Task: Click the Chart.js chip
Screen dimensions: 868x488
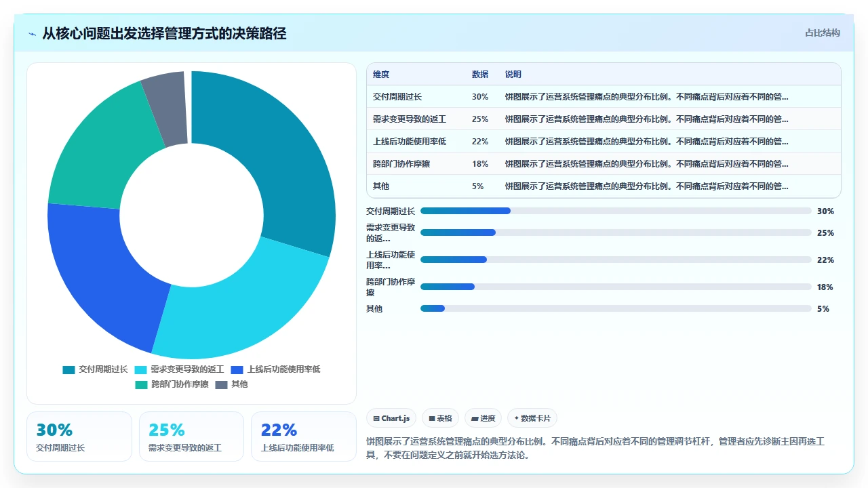Action: pyautogui.click(x=391, y=418)
